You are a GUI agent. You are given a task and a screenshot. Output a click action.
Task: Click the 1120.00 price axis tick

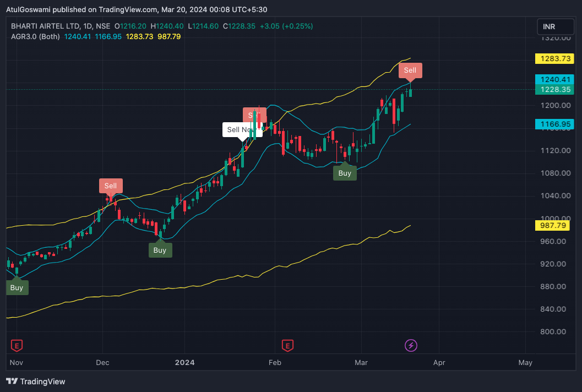555,150
